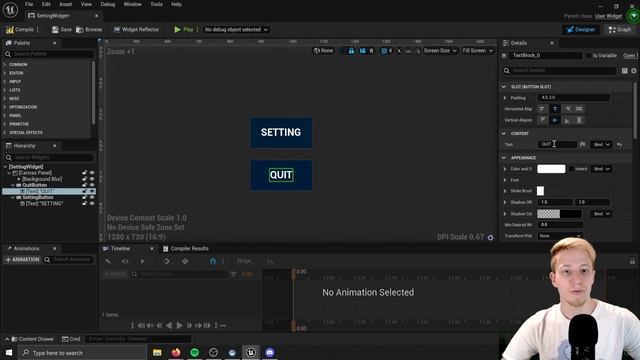
Task: Collapse the Canvas Panel tree node
Action: 9,173
